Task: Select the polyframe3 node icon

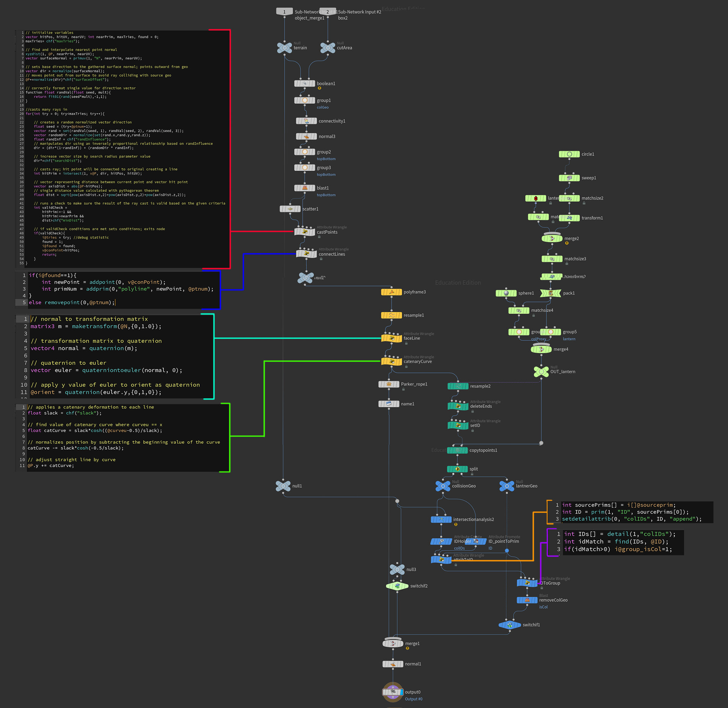Action: [x=391, y=292]
